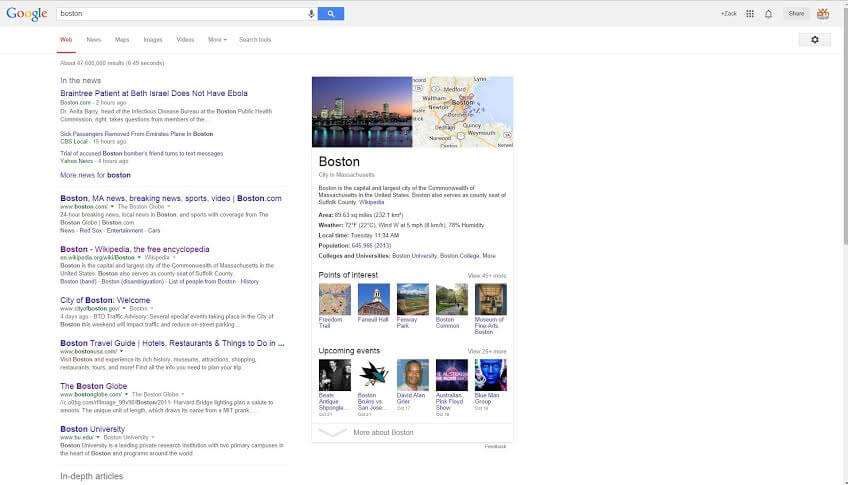Expand the More search categories dropdown
Image resolution: width=848 pixels, height=485 pixels.
pos(217,39)
